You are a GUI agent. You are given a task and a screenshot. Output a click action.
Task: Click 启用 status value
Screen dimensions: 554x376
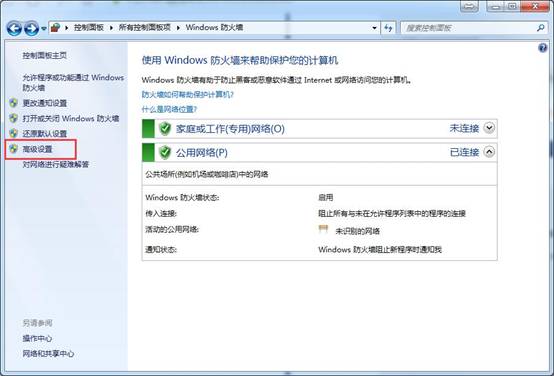(x=325, y=198)
